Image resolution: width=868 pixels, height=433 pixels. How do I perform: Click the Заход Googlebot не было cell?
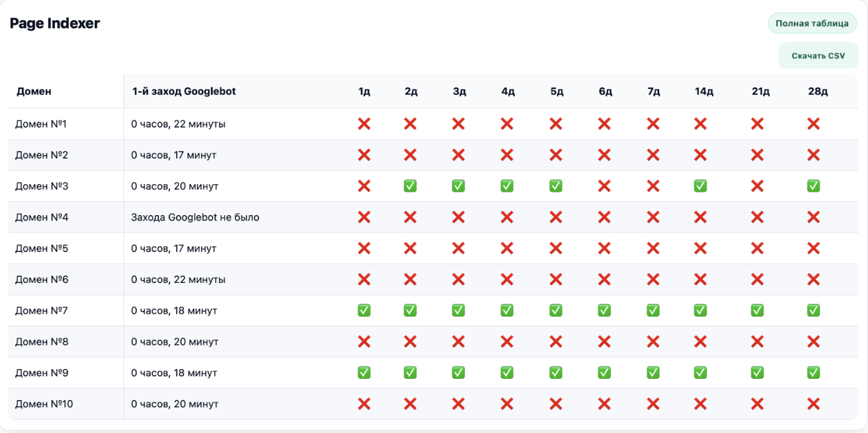(x=195, y=217)
